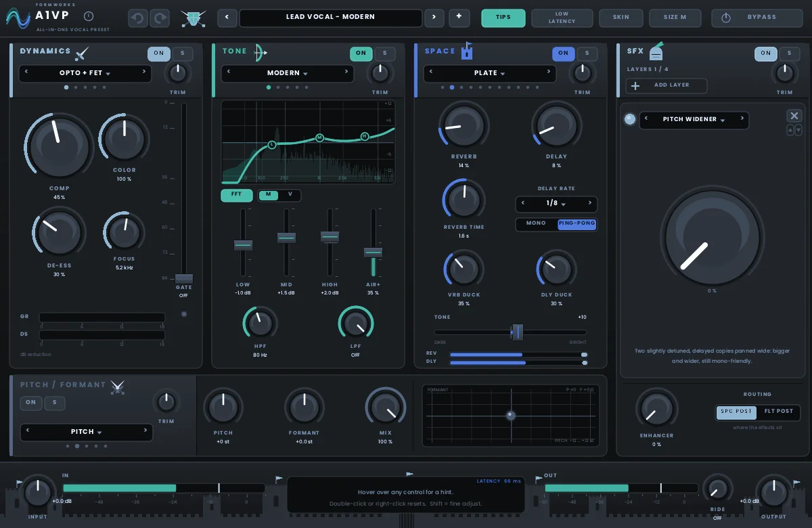Enable the Pitch / Formant module ON switch
This screenshot has height=528, width=812.
click(x=30, y=403)
